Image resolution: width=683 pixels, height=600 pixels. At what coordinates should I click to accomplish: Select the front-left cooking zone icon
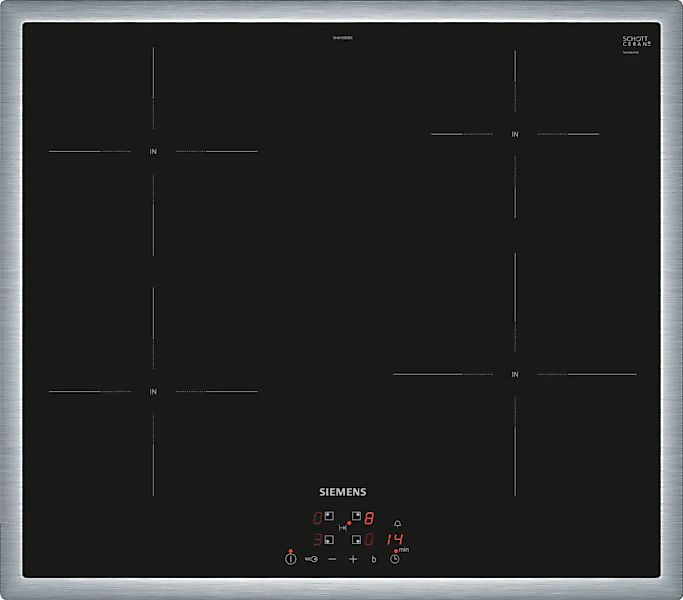[329, 540]
